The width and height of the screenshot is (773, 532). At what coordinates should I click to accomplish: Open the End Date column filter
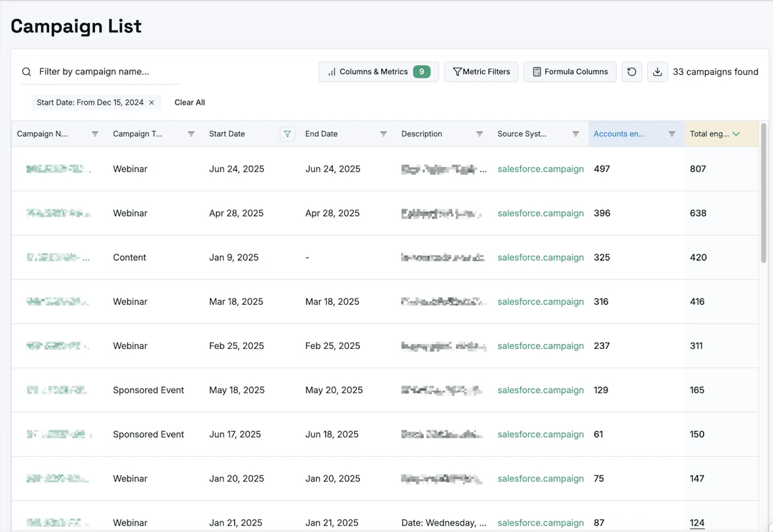[x=383, y=134]
